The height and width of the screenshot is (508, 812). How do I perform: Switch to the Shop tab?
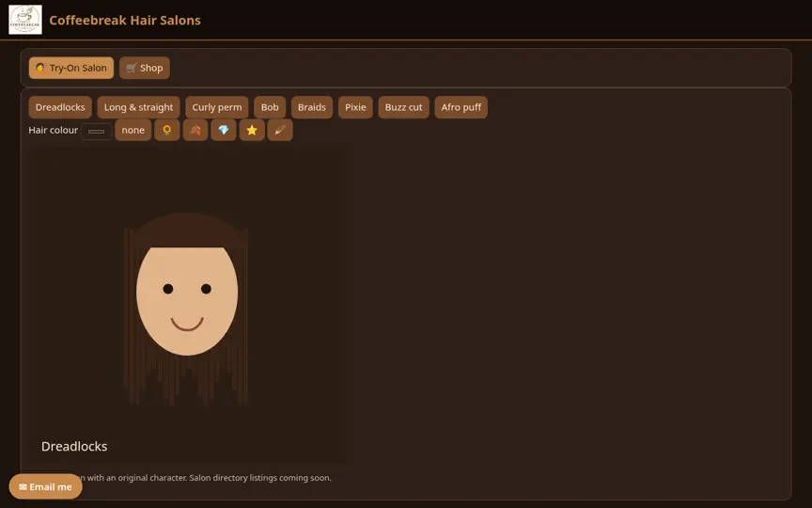tap(145, 68)
